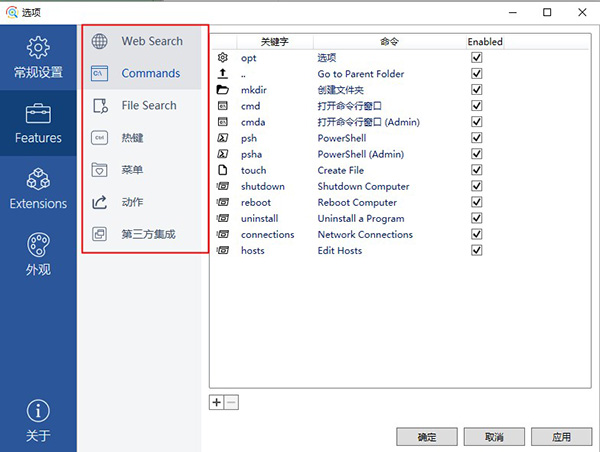Click the up arrow icon for Parent Folder
This screenshot has width=600, height=452.
tap(223, 73)
